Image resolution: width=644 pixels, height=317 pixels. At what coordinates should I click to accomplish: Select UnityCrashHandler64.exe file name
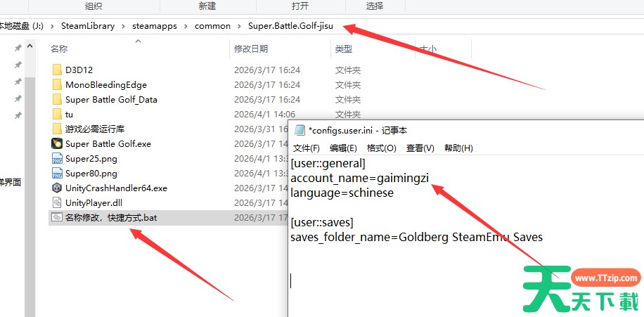pos(116,188)
